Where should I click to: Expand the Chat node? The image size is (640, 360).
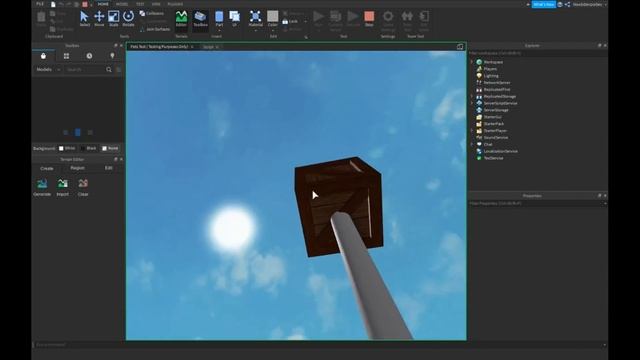coord(472,144)
